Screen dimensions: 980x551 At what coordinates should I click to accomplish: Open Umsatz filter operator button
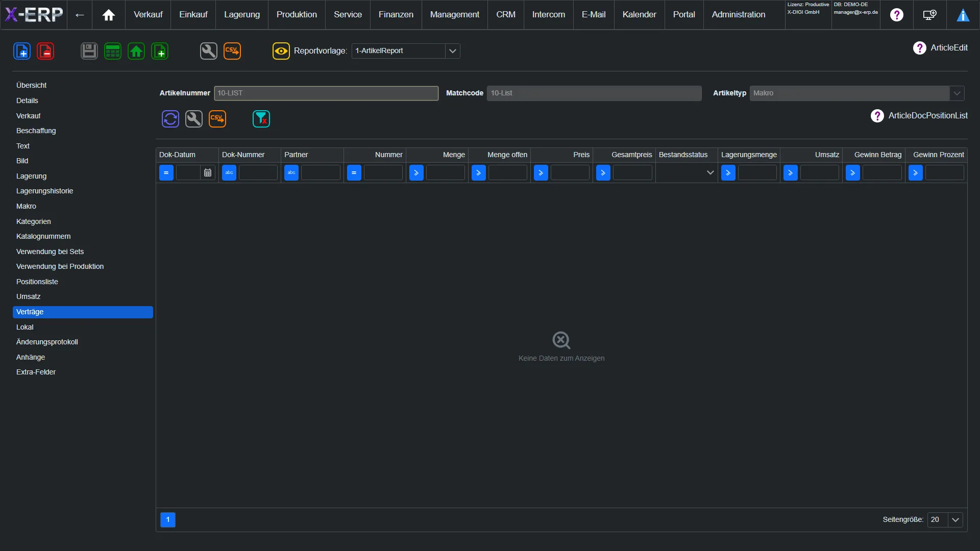pyautogui.click(x=791, y=173)
